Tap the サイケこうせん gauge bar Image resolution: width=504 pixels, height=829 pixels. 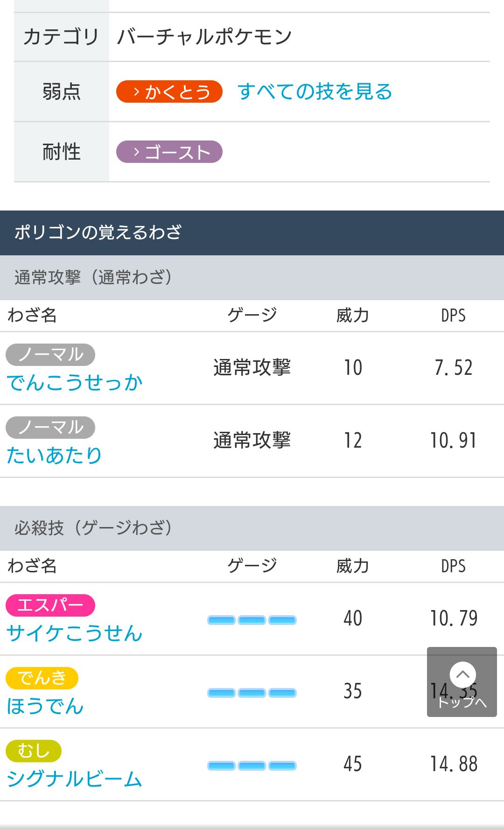(x=252, y=620)
